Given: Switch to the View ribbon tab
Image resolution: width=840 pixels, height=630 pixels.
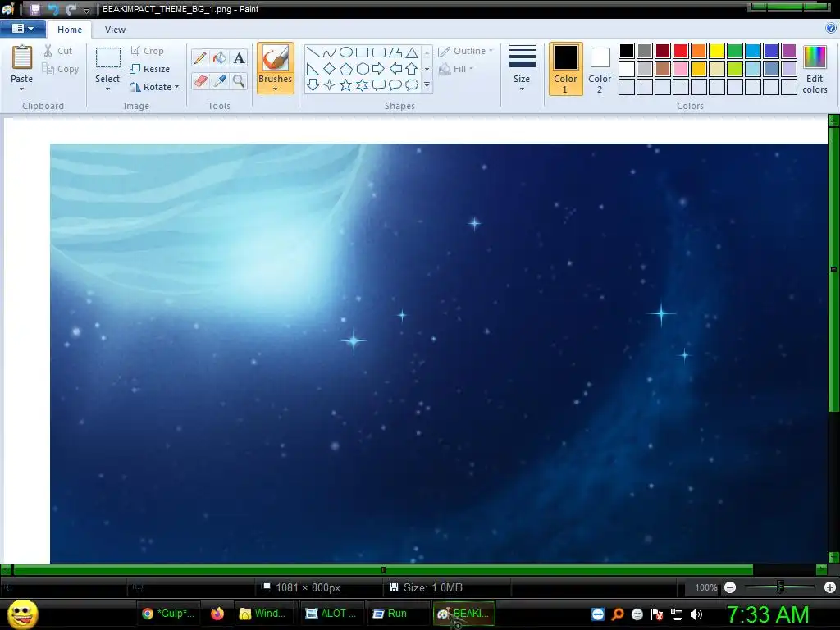Looking at the screenshot, I should 115,30.
